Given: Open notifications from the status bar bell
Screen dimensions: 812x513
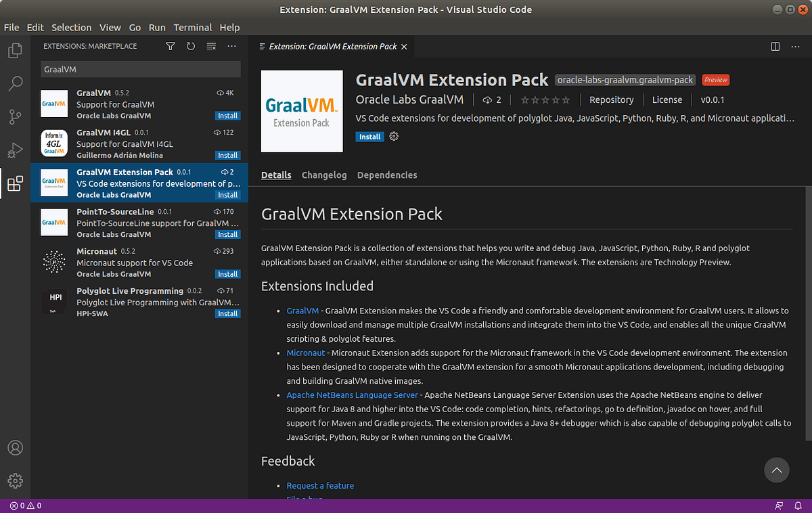Looking at the screenshot, I should [798, 505].
